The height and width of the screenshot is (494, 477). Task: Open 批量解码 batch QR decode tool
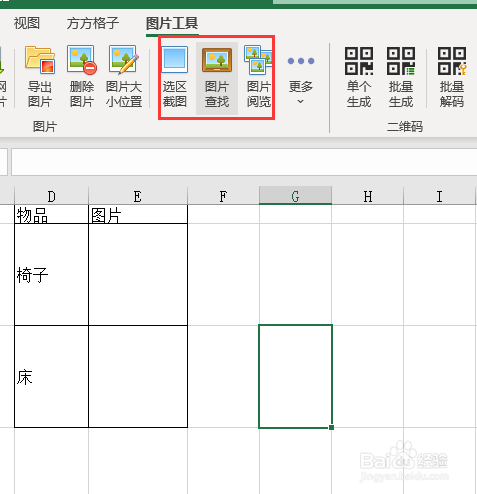coord(452,77)
